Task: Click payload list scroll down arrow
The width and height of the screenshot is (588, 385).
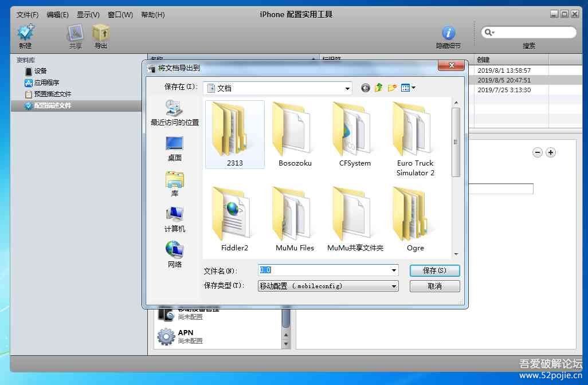Action: [x=286, y=344]
